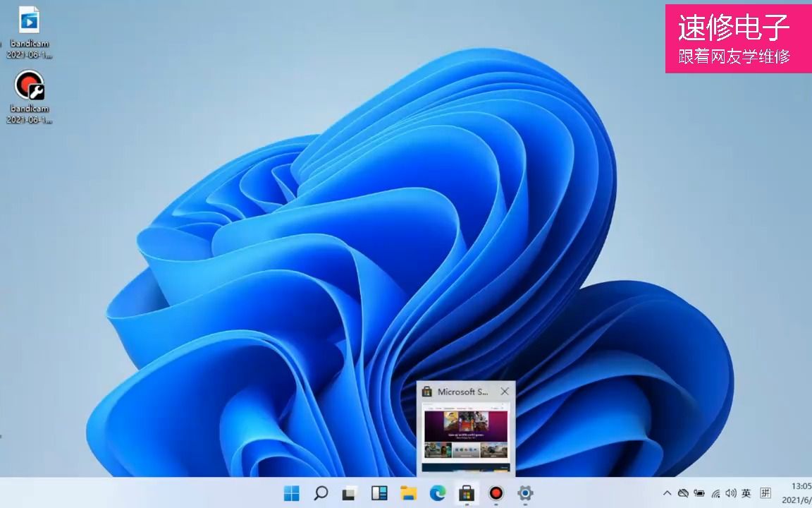The height and width of the screenshot is (508, 812).
Task: Open the 拼 pinyin IME indicator
Action: [766, 494]
